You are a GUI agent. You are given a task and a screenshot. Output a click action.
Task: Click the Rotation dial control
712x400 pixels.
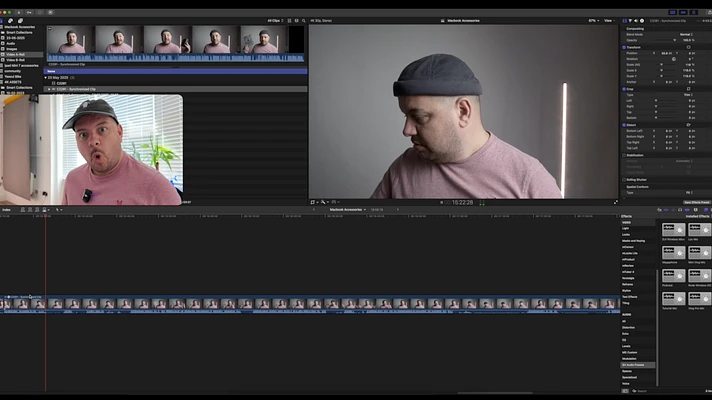(x=674, y=59)
